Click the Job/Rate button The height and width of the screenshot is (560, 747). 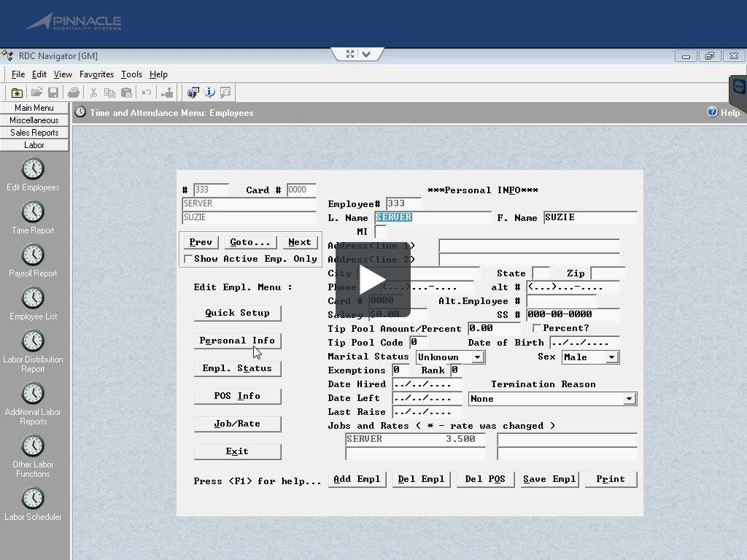pyautogui.click(x=237, y=424)
